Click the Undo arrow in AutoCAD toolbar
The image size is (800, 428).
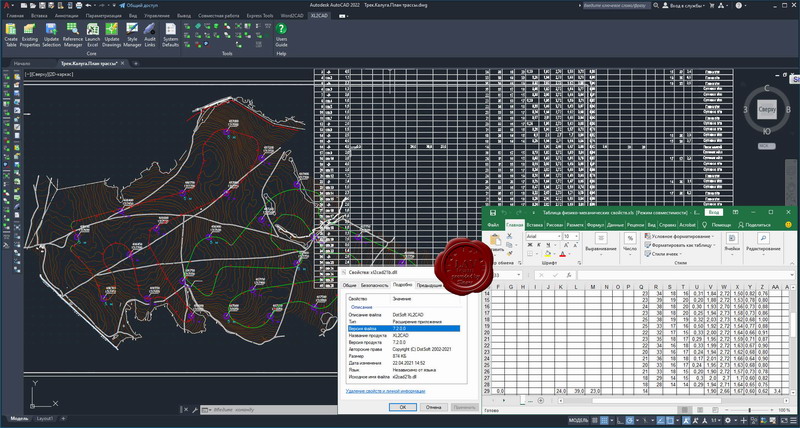(88, 5)
